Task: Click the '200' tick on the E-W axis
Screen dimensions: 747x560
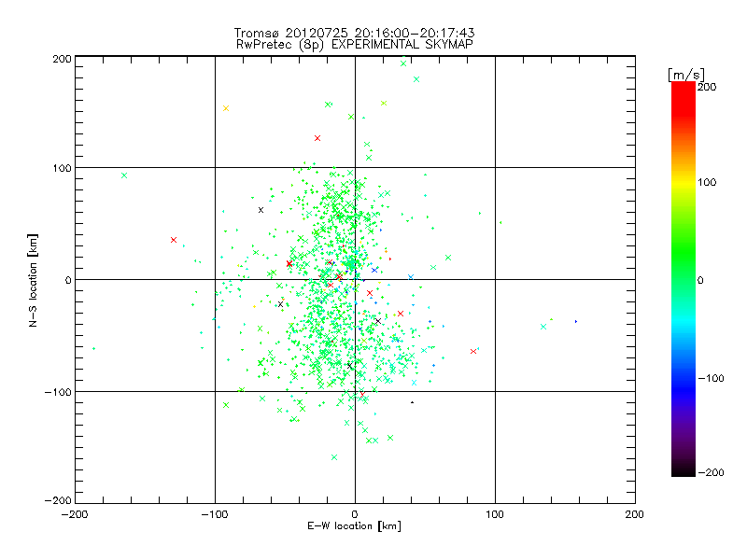Action: coord(635,514)
